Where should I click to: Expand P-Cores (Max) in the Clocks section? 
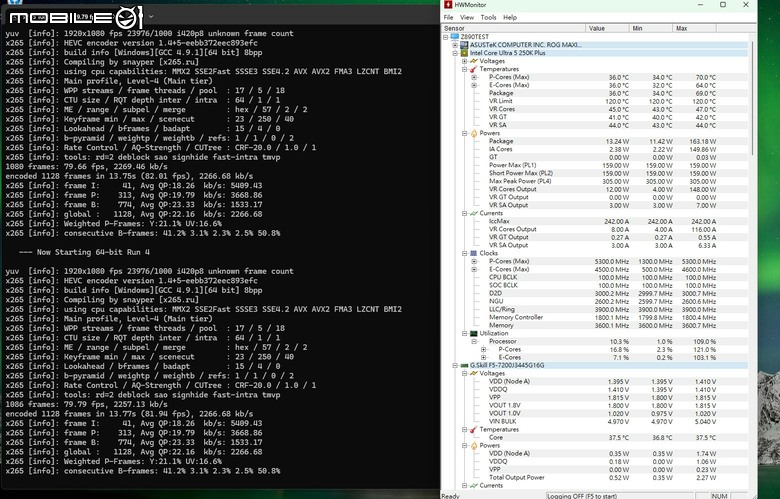(x=474, y=261)
